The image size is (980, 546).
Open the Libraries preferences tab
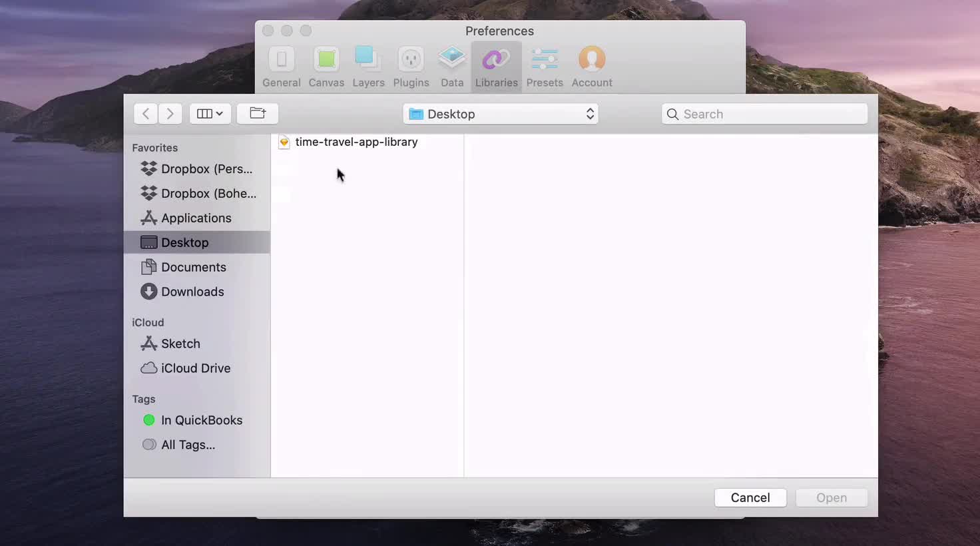497,67
